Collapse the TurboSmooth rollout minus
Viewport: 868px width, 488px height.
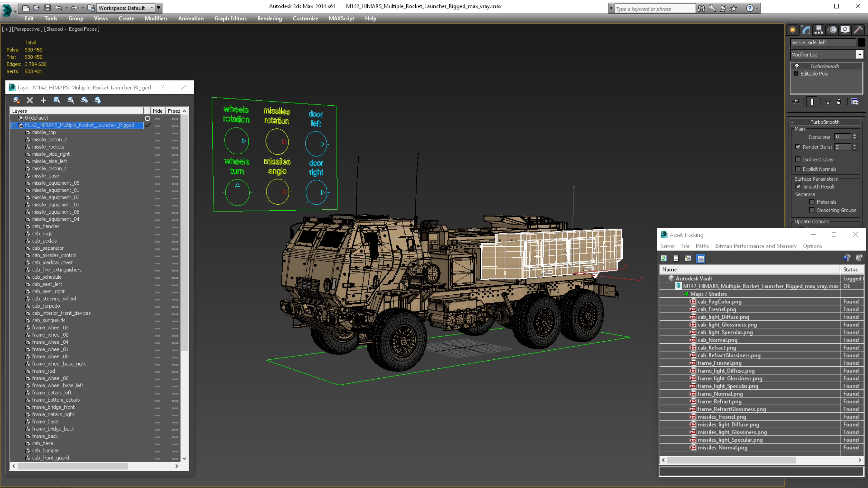pos(792,122)
